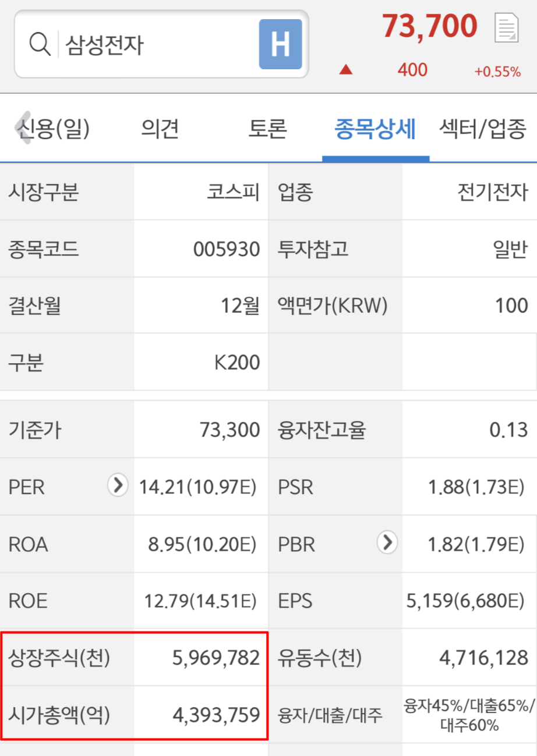537x756 pixels.
Task: Select the 12월 settlement month value
Action: tap(240, 306)
